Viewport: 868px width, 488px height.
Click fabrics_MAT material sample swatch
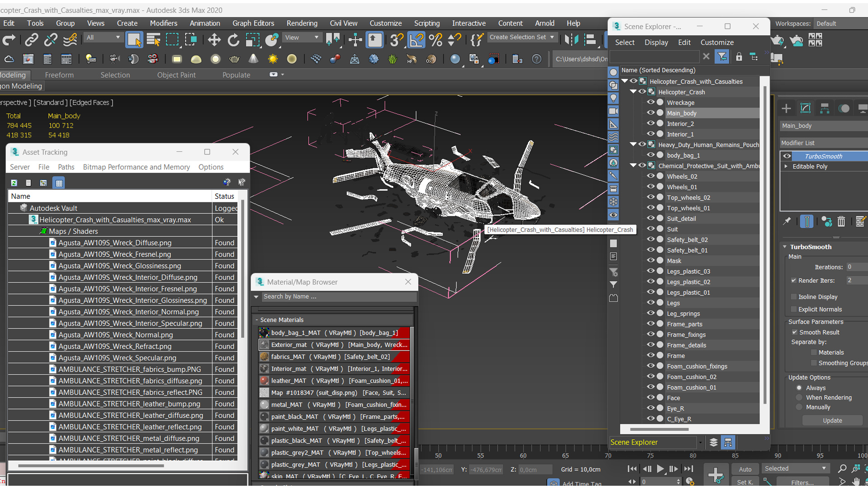point(264,357)
